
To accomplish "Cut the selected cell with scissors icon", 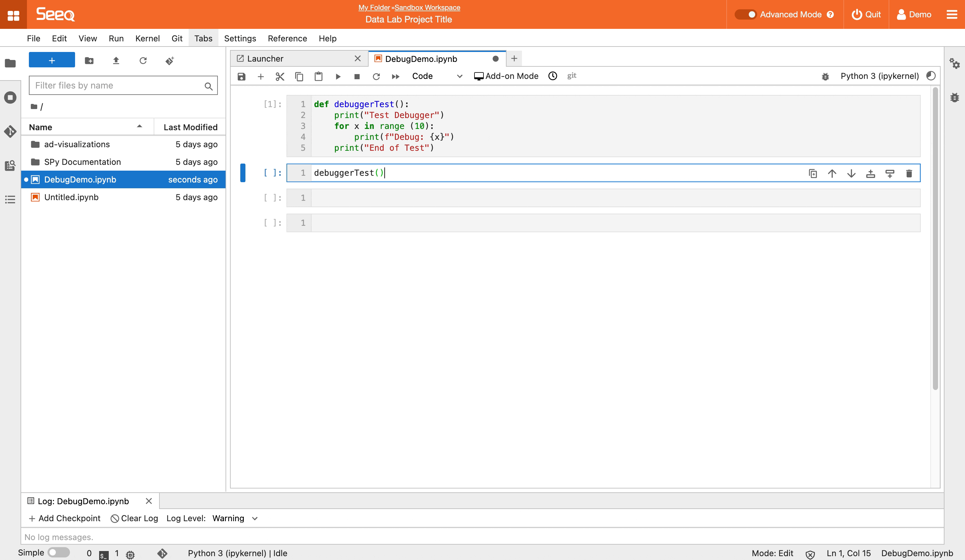I will (x=280, y=77).
